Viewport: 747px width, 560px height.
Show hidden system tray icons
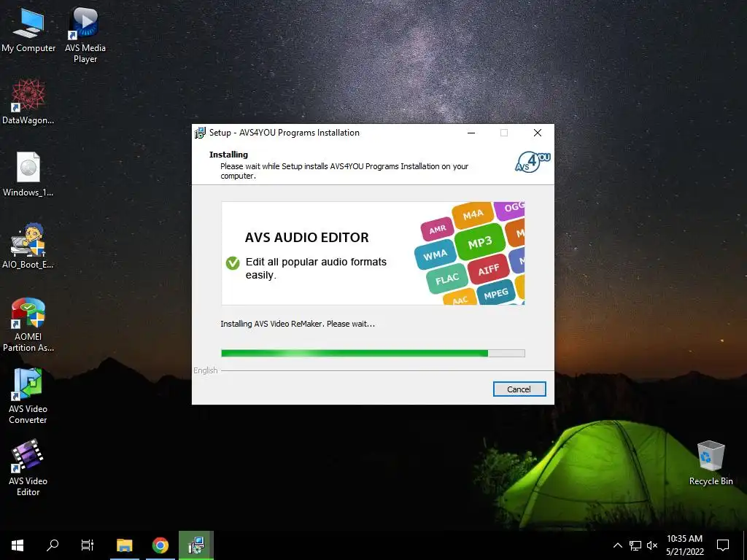[x=617, y=545]
